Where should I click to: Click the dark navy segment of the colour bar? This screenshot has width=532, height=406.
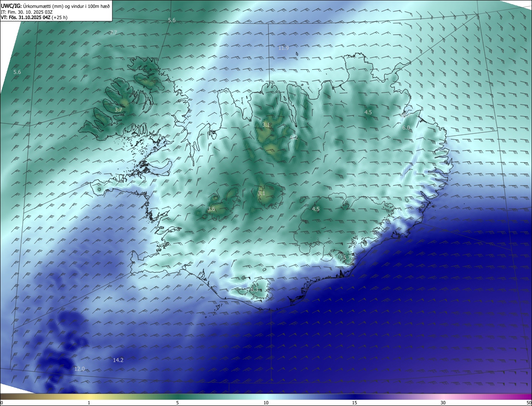(355, 396)
